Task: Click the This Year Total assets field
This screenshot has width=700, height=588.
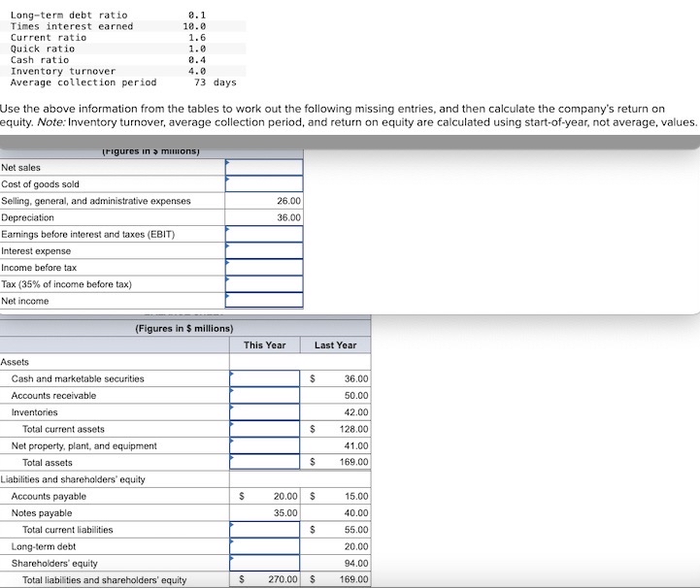Action: [x=265, y=462]
